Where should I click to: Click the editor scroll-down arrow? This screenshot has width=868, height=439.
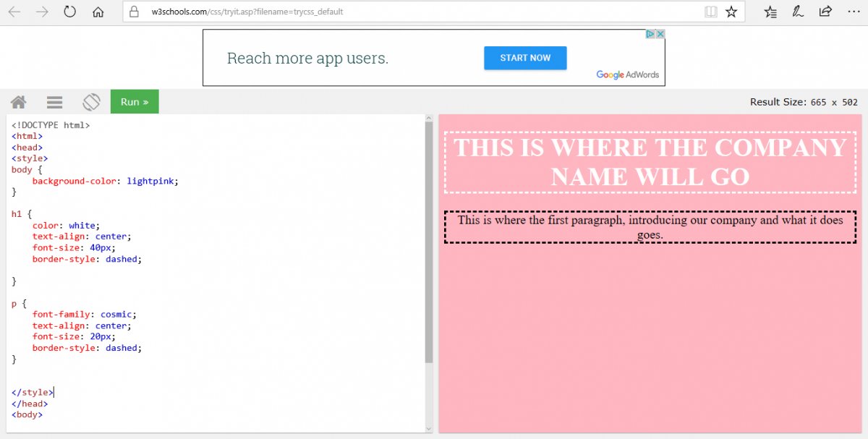(429, 428)
